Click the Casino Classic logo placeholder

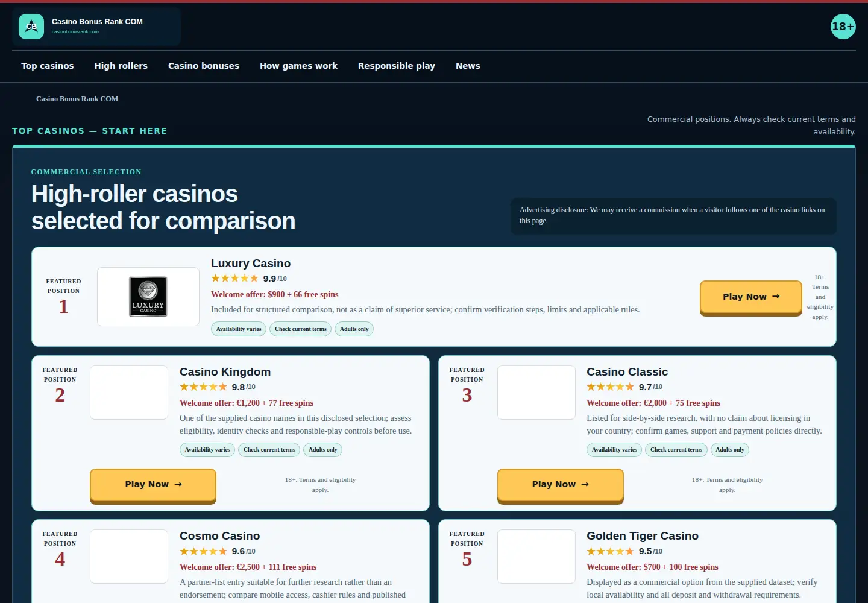coord(536,393)
